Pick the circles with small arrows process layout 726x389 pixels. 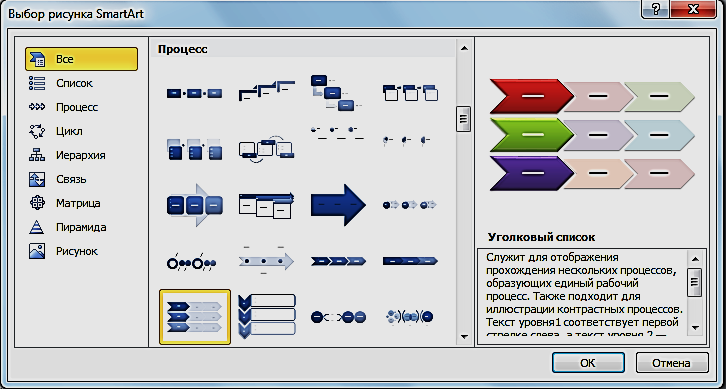pyautogui.click(x=410, y=205)
